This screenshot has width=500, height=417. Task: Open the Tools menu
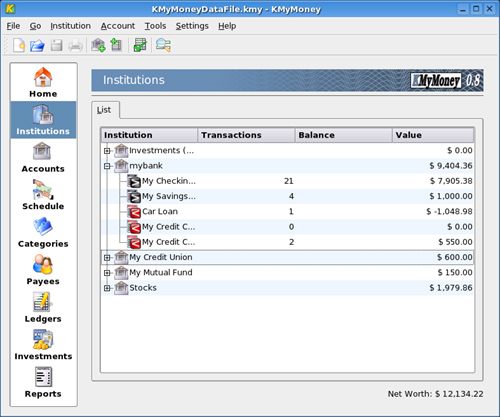155,26
